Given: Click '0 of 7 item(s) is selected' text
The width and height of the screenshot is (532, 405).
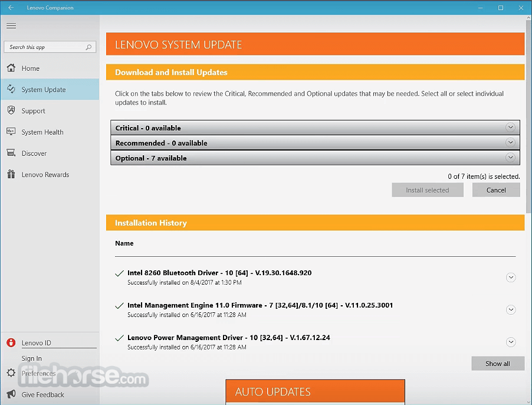Looking at the screenshot, I should pyautogui.click(x=484, y=177).
